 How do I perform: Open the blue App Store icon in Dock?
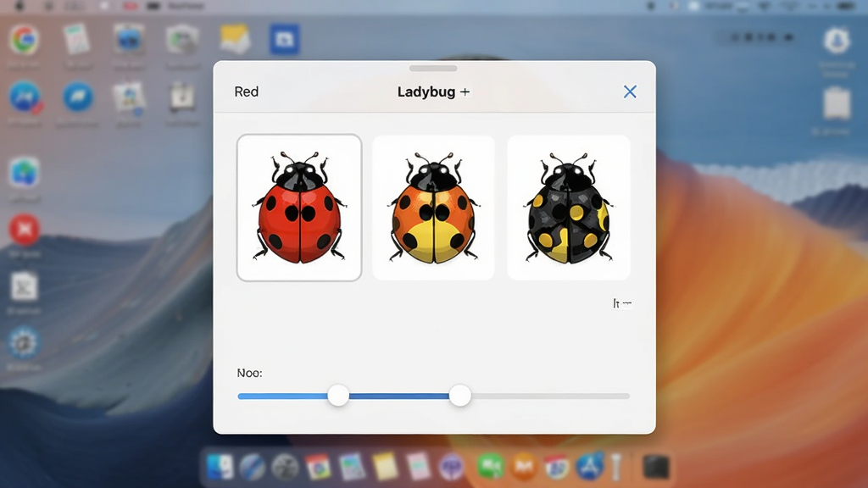pos(589,467)
